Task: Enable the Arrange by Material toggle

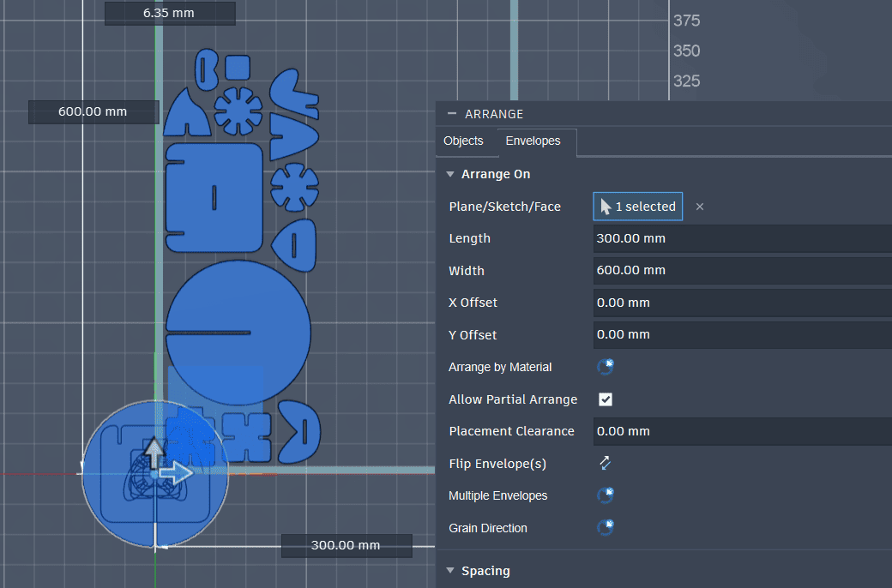Action: pos(605,366)
